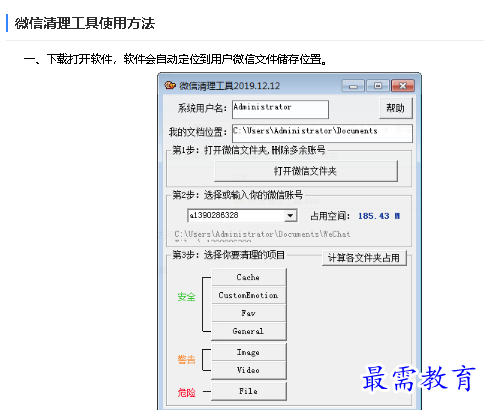Screen dimensions: 484x410
Task: Click the app icon in title bar
Action: tap(170, 86)
